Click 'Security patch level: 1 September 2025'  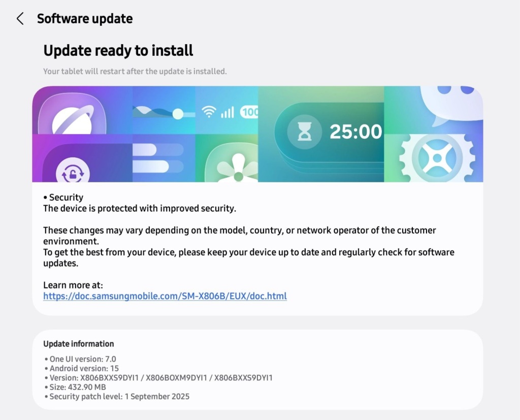point(117,397)
